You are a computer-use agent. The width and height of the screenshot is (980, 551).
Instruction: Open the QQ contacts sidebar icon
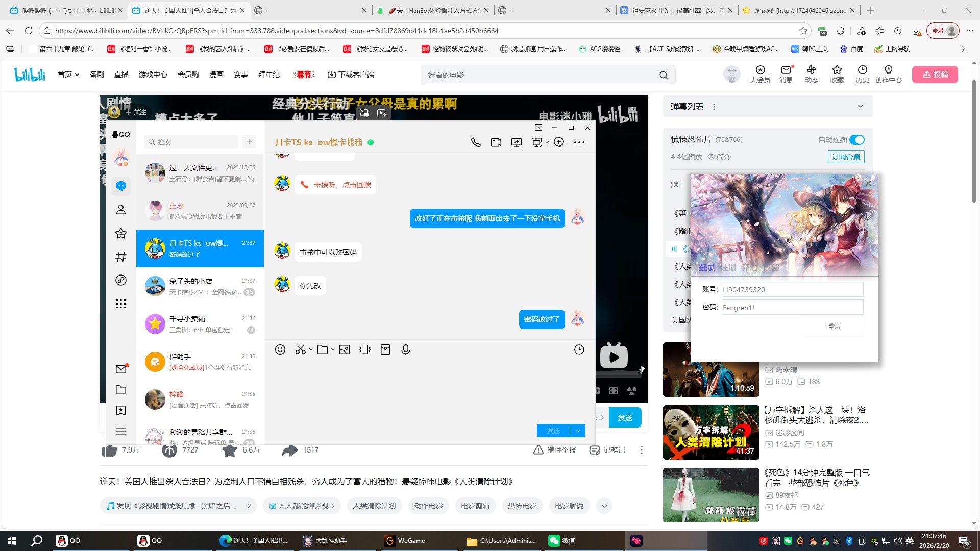[x=121, y=209]
